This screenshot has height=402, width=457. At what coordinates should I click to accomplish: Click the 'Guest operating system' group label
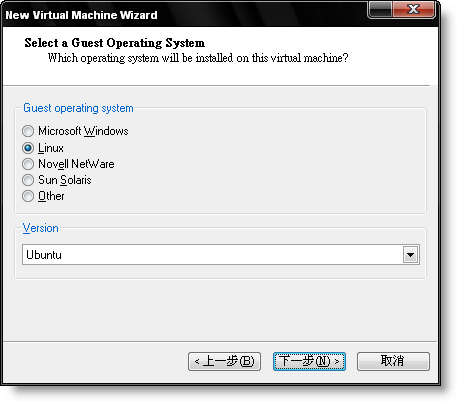[x=78, y=108]
